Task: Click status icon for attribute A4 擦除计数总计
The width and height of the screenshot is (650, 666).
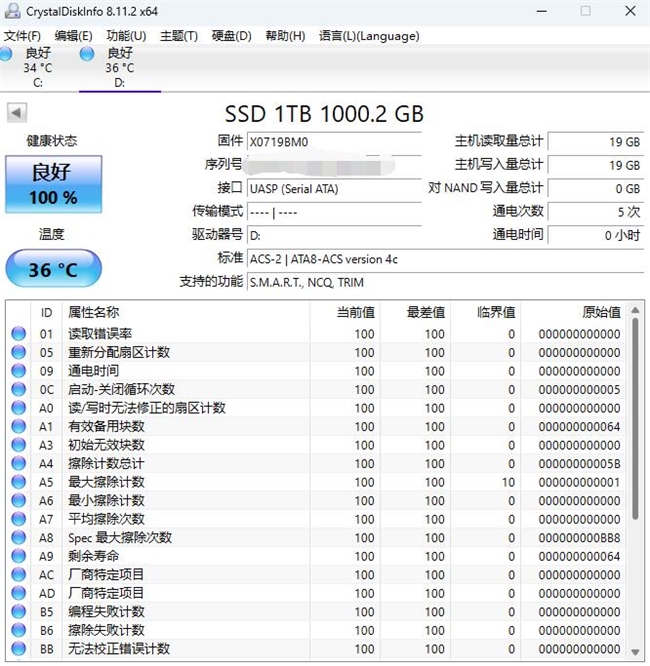Action: tap(18, 464)
